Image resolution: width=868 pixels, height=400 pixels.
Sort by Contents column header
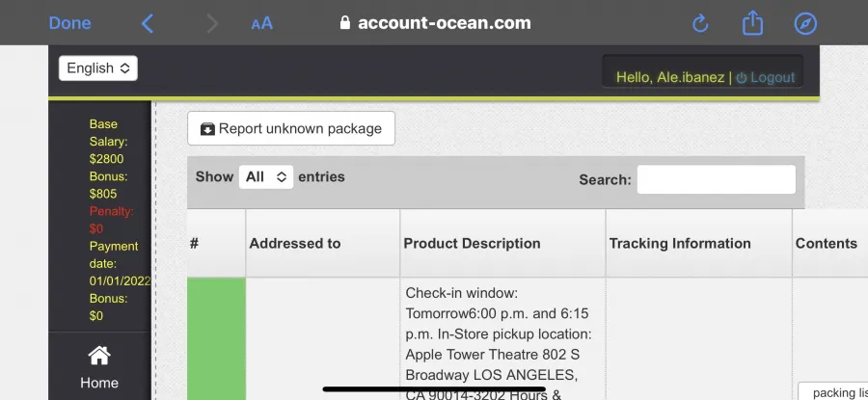(829, 244)
